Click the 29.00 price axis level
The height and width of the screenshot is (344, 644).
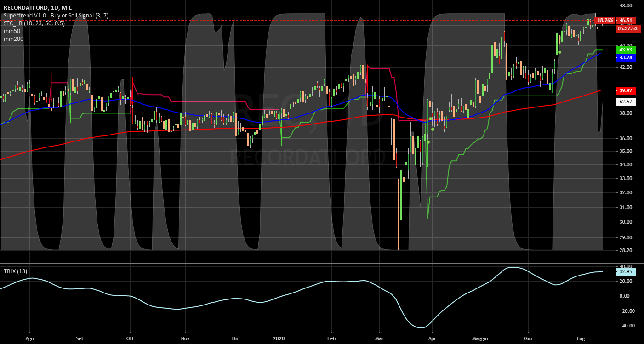(625, 237)
